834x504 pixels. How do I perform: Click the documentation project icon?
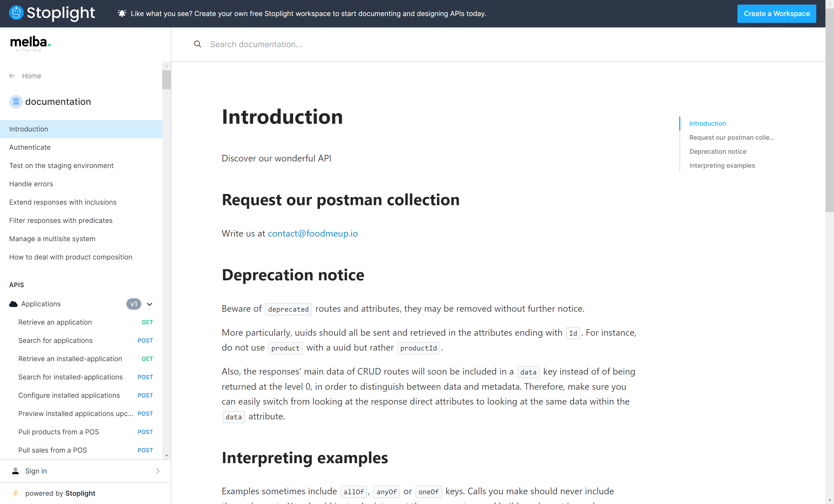pos(16,101)
